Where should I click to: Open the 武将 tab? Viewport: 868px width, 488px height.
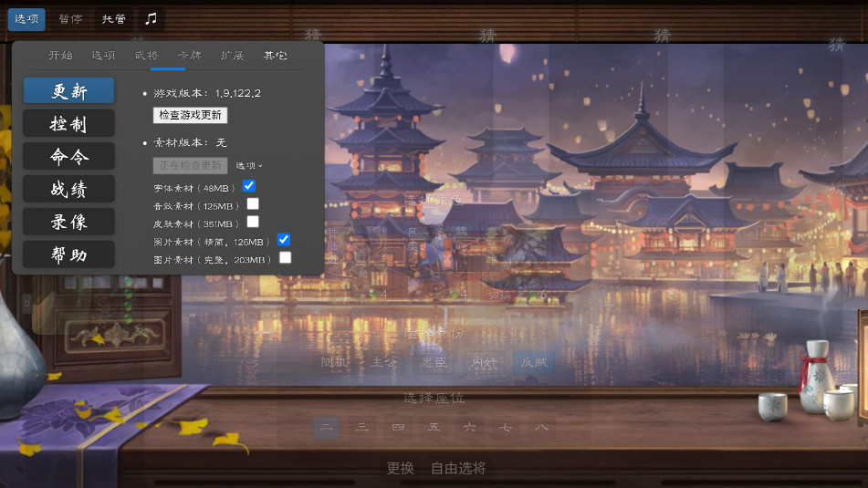(x=146, y=56)
